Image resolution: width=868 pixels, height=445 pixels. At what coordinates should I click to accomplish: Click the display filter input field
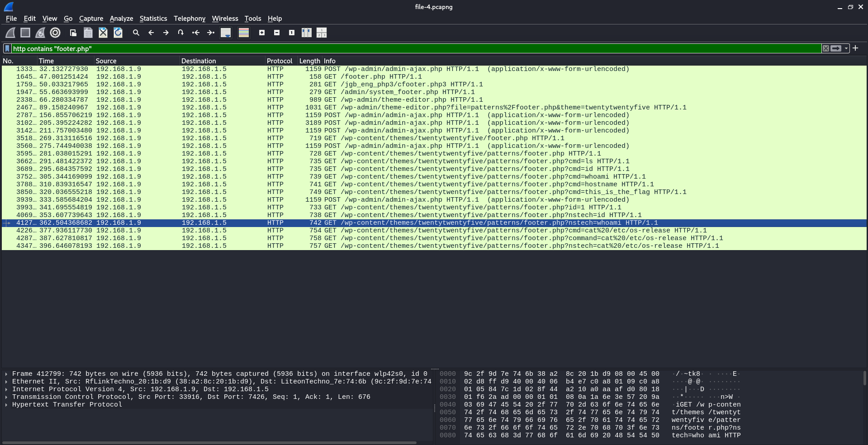416,48
